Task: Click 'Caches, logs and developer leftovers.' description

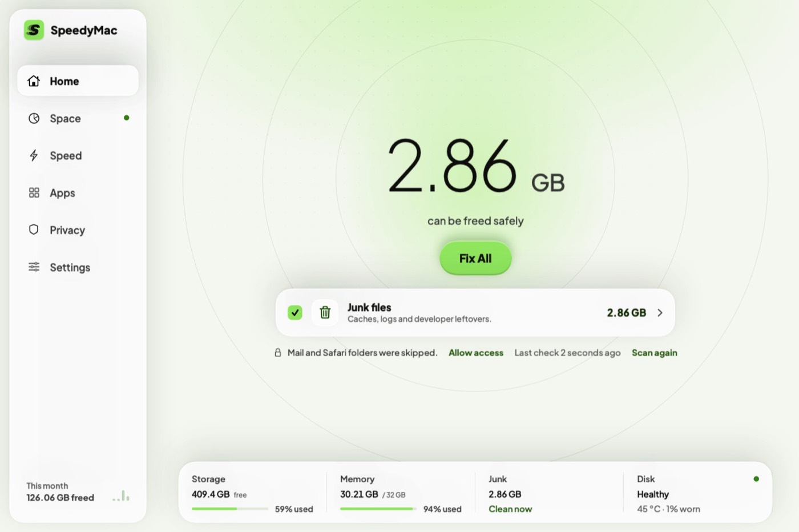Action: tap(419, 319)
